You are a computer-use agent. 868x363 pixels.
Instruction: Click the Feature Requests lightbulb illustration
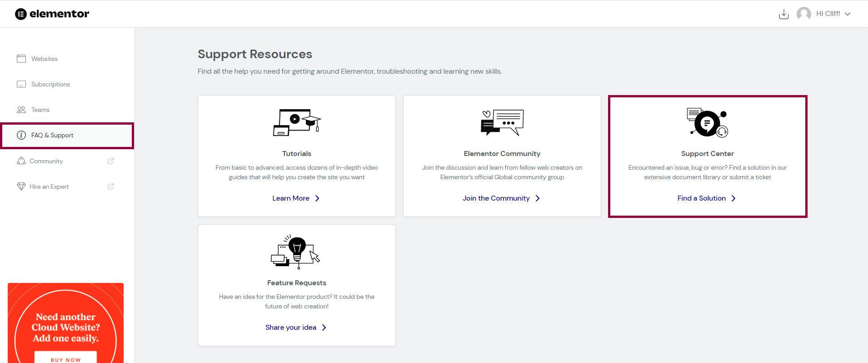pyautogui.click(x=296, y=252)
